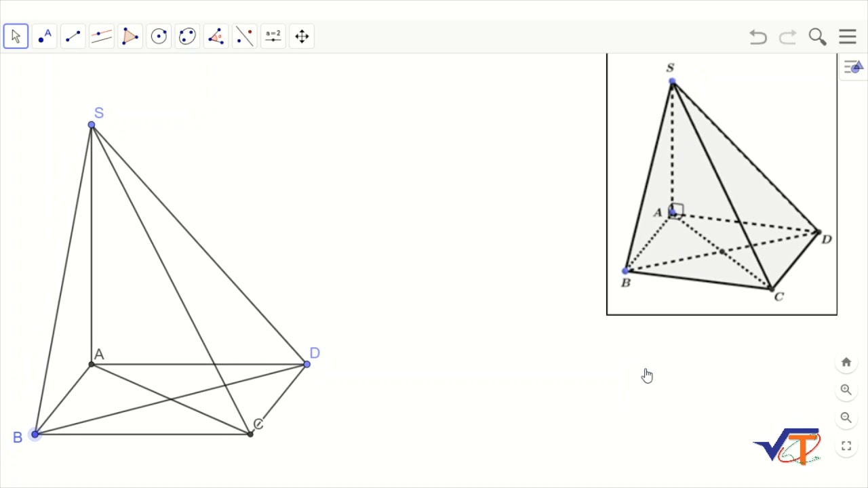This screenshot has width=868, height=488.
Task: Redo the last undone action
Action: click(x=787, y=37)
